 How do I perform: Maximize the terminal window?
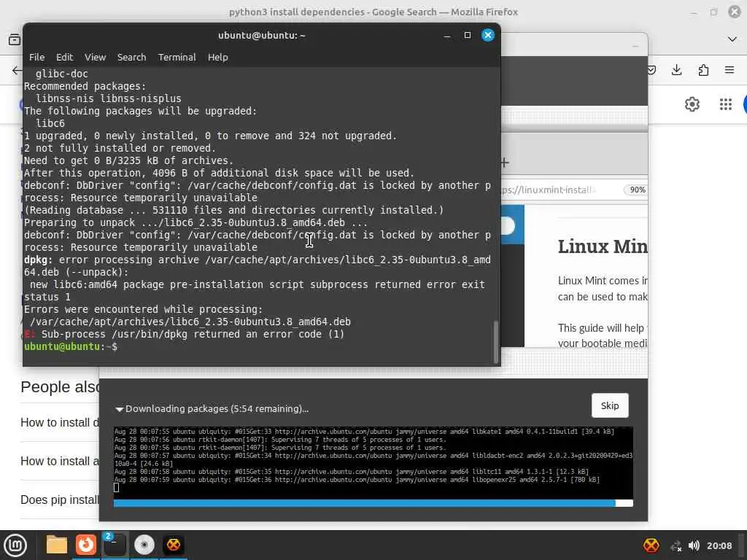pyautogui.click(x=468, y=35)
